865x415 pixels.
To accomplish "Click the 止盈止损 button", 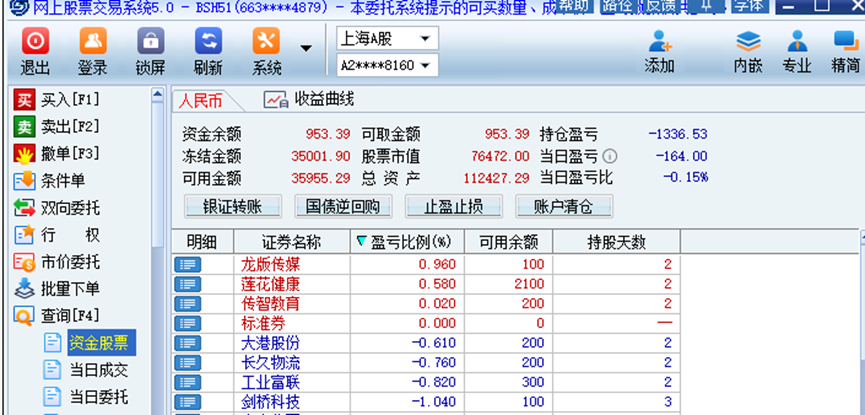I will [x=454, y=206].
